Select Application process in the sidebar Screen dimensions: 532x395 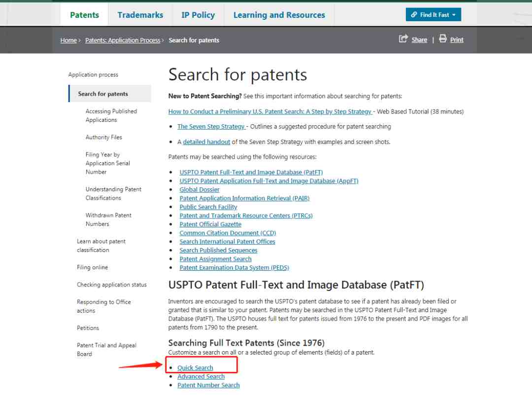tap(93, 75)
